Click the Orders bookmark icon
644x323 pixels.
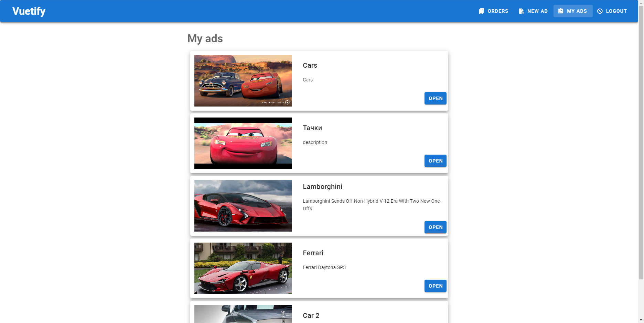[x=481, y=11]
